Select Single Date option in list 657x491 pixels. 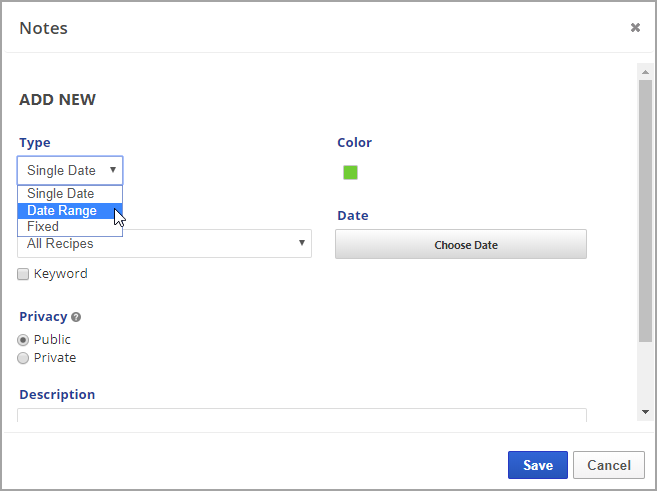(x=61, y=194)
